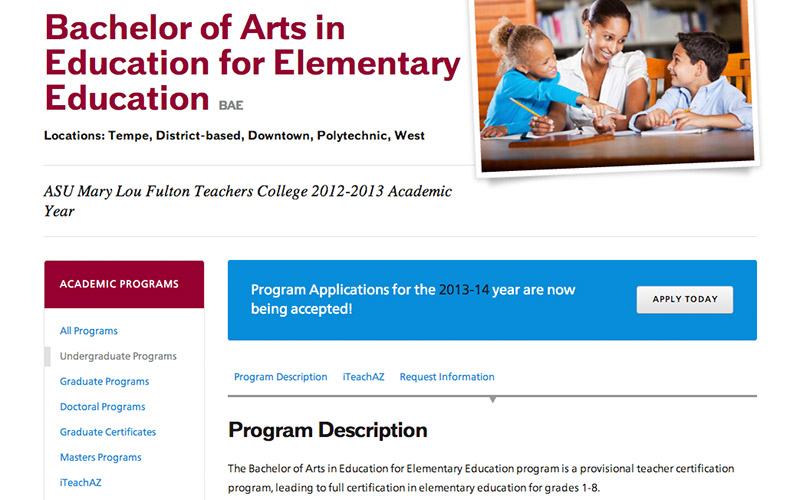Select Undergraduate Programs in the sidebar
This screenshot has width=800, height=500.
click(x=118, y=356)
